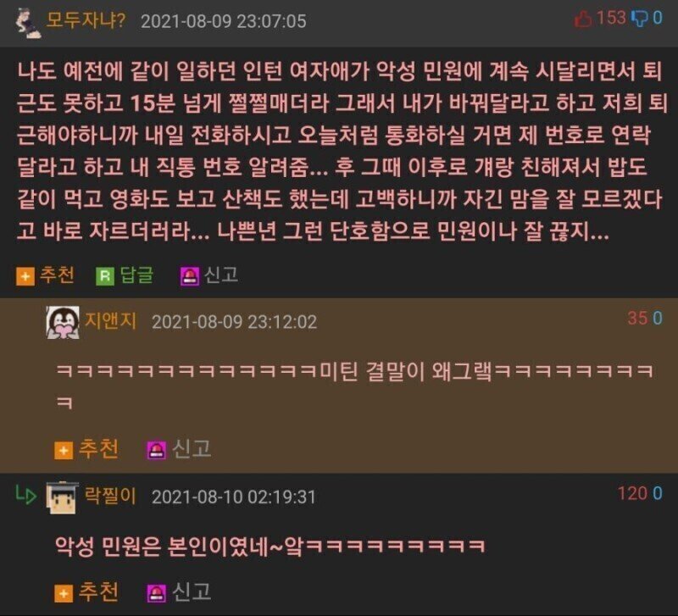The height and width of the screenshot is (616, 678).
Task: Click 지앤지's penguin avatar
Action: (63, 323)
